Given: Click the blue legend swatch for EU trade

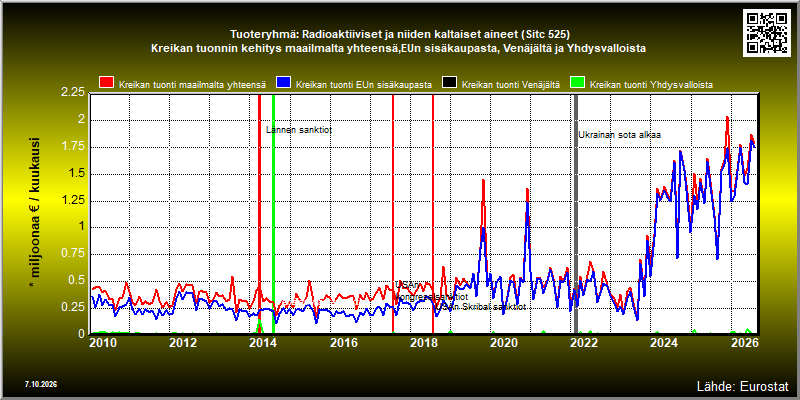Looking at the screenshot, I should tap(283, 83).
